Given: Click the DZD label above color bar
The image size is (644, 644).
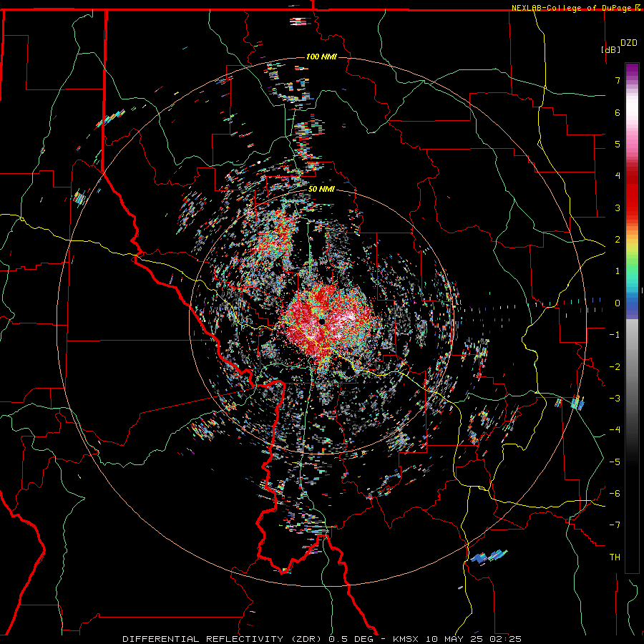Looking at the screenshot, I should [x=629, y=43].
